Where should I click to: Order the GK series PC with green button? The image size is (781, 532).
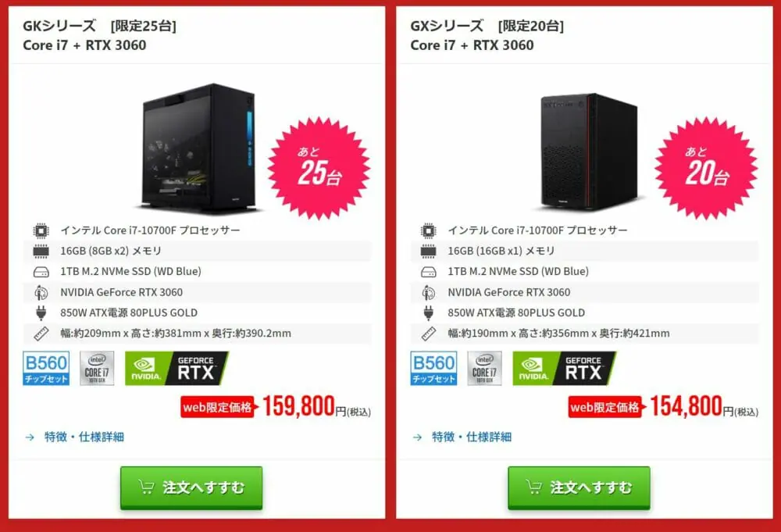tap(191, 487)
